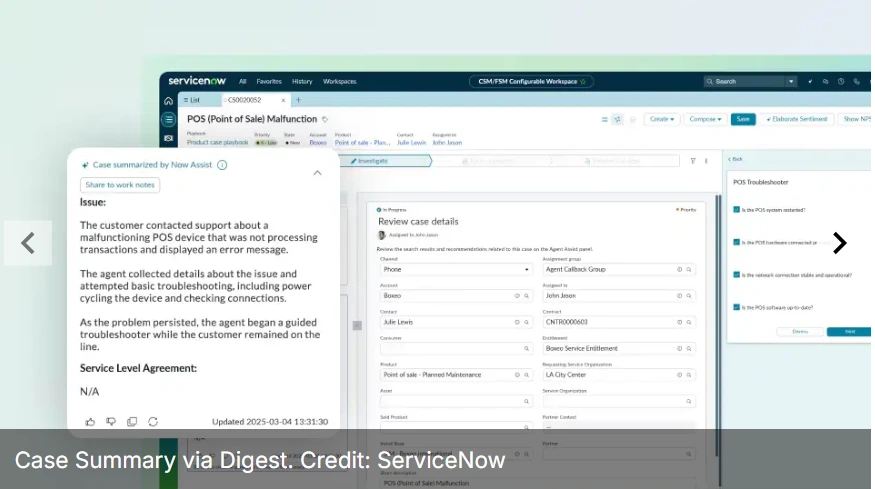Click lookup icon in Contract field

(x=689, y=322)
